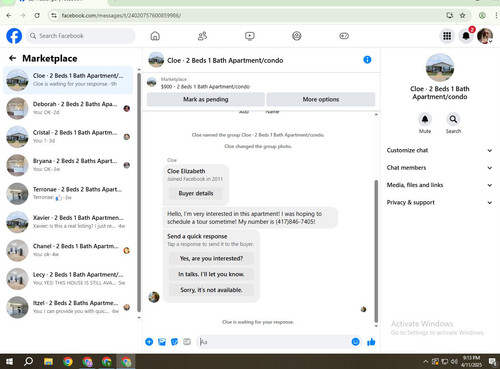Search in conversation with magnifier icon
The width and height of the screenshot is (500, 369).
pos(453,119)
